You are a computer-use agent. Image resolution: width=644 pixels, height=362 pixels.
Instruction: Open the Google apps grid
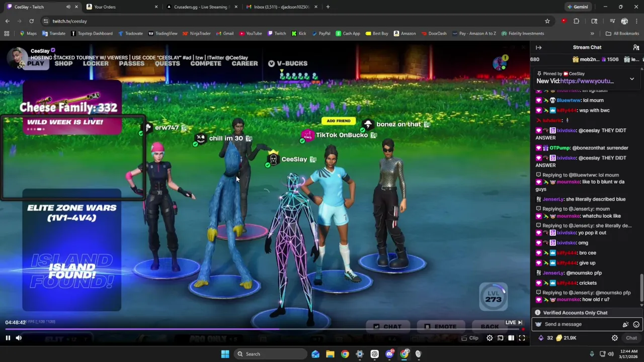(7, 34)
